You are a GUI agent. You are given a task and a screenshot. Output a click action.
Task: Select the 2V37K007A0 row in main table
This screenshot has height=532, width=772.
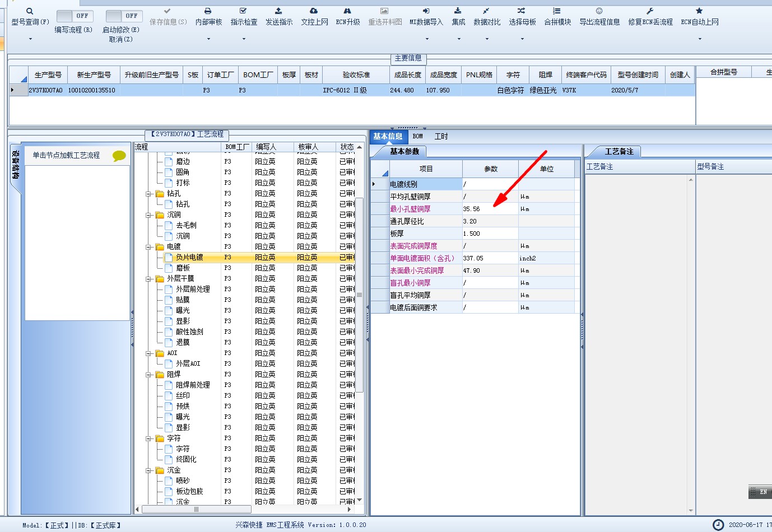(x=352, y=90)
